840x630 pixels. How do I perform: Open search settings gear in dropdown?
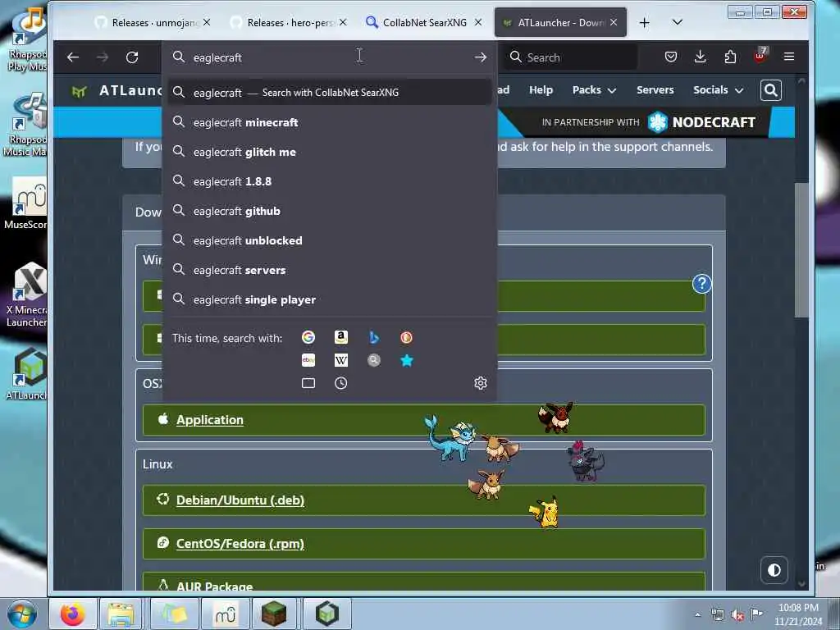[481, 383]
